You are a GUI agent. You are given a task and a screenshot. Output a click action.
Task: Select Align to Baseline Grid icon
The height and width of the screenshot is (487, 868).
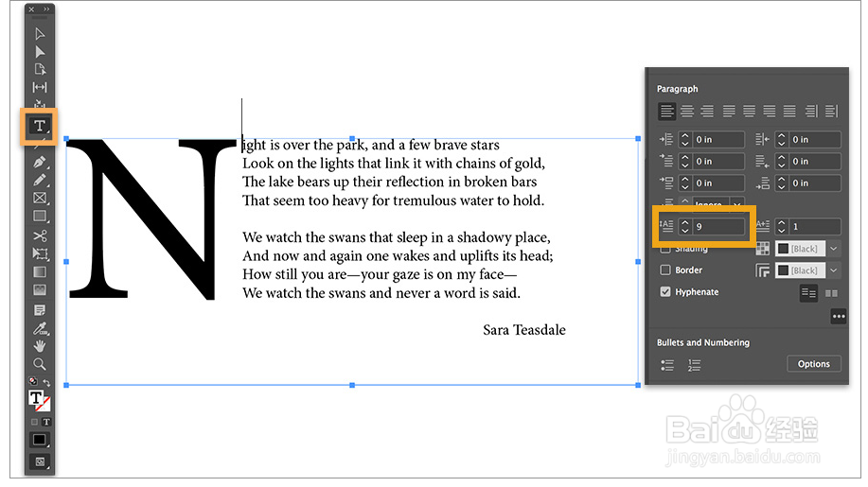tap(831, 293)
